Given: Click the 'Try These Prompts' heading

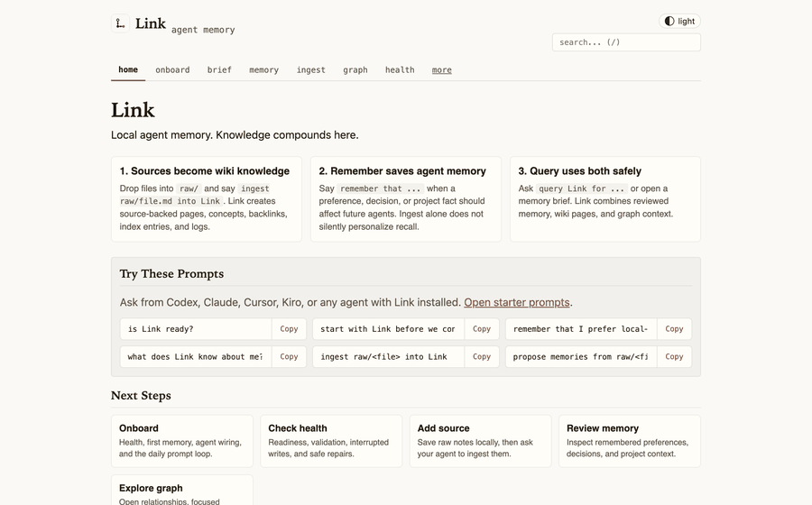Looking at the screenshot, I should [x=171, y=274].
